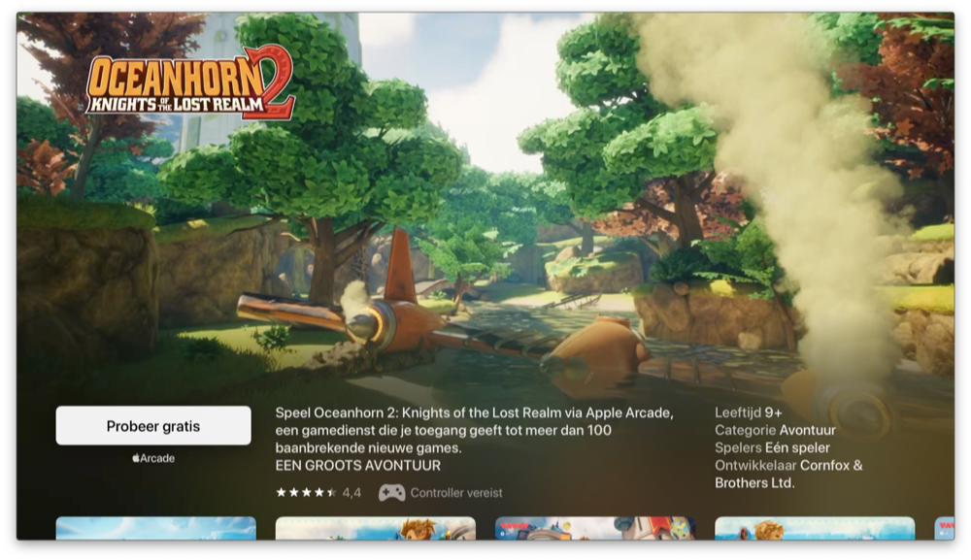Click the Probeer gratis button
Screen dimensions: 971x560
153,426
